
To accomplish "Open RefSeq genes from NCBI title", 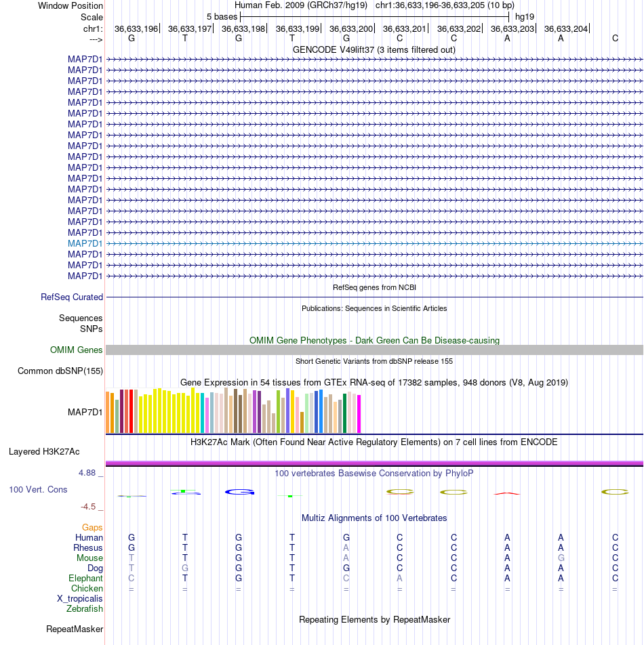I will pyautogui.click(x=374, y=287).
